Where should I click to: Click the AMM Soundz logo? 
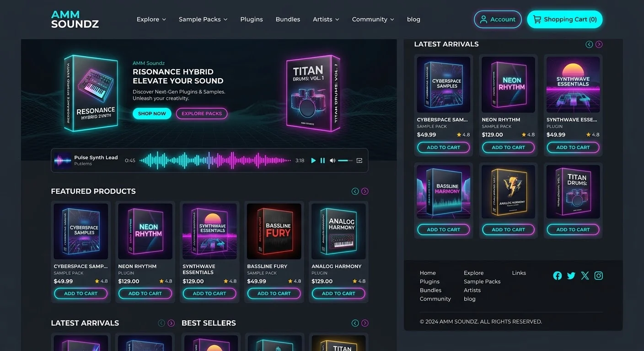tap(75, 19)
